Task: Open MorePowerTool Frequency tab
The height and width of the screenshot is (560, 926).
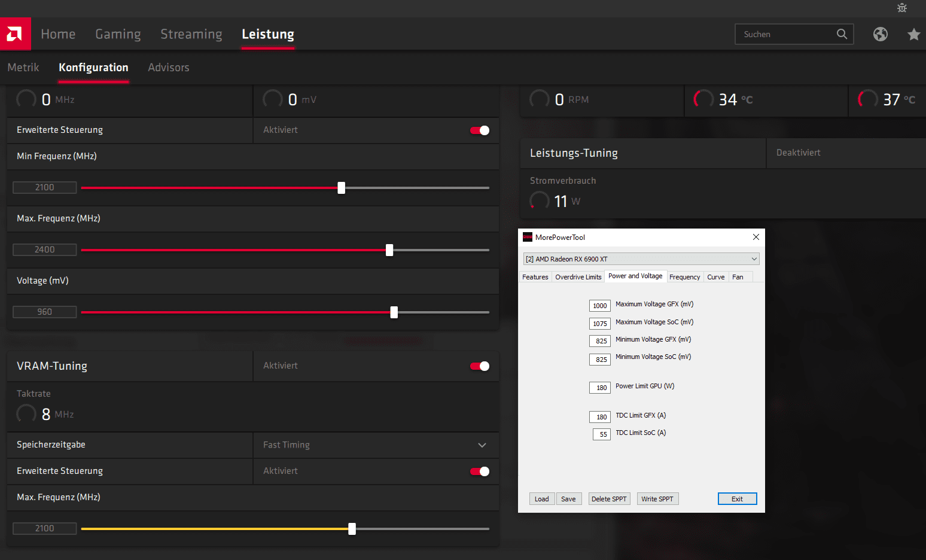Action: [x=684, y=277]
